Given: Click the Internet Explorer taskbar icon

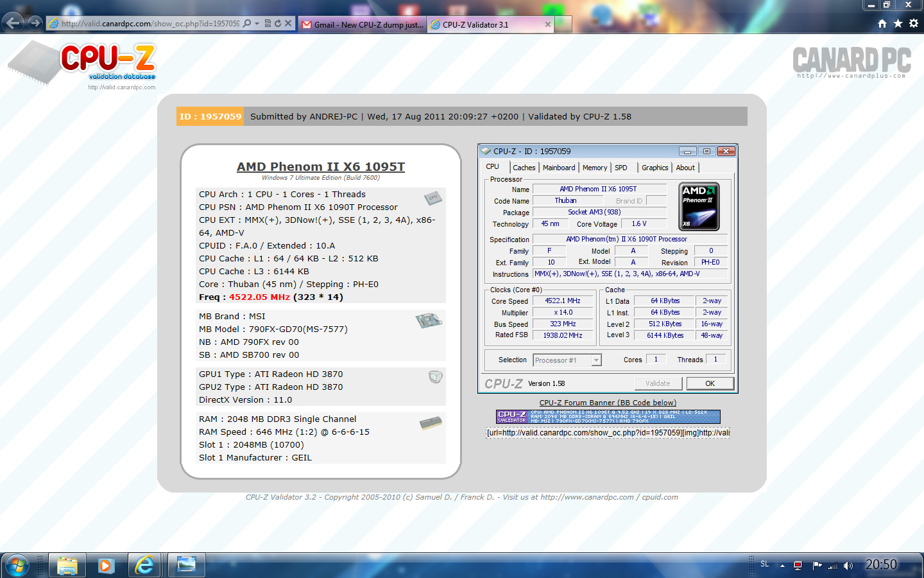Looking at the screenshot, I should pyautogui.click(x=144, y=565).
